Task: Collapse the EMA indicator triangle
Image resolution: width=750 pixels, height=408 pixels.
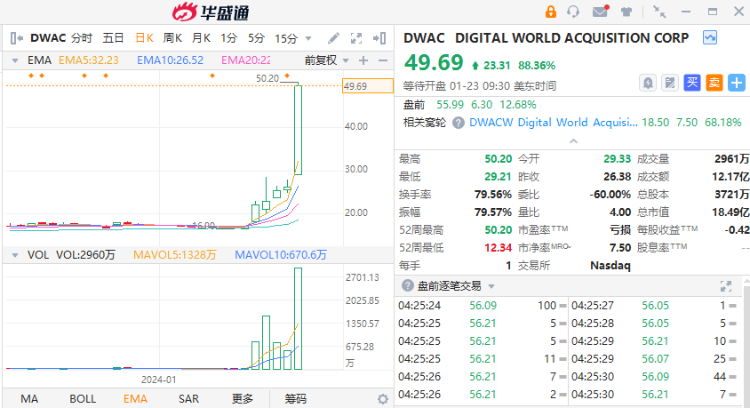Action: point(15,61)
